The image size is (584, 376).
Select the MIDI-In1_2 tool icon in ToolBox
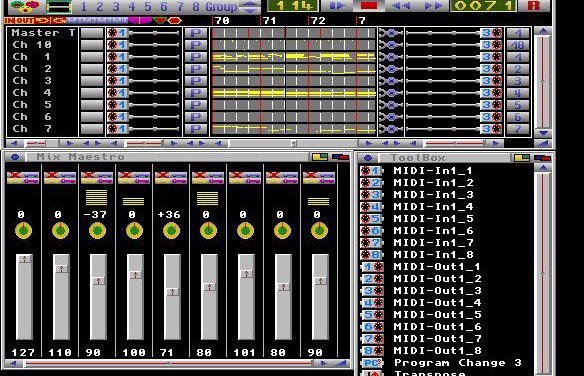click(371, 183)
